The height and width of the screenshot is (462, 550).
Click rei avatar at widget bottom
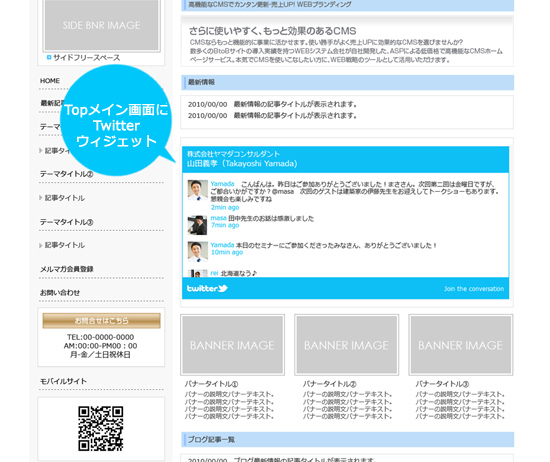197,273
